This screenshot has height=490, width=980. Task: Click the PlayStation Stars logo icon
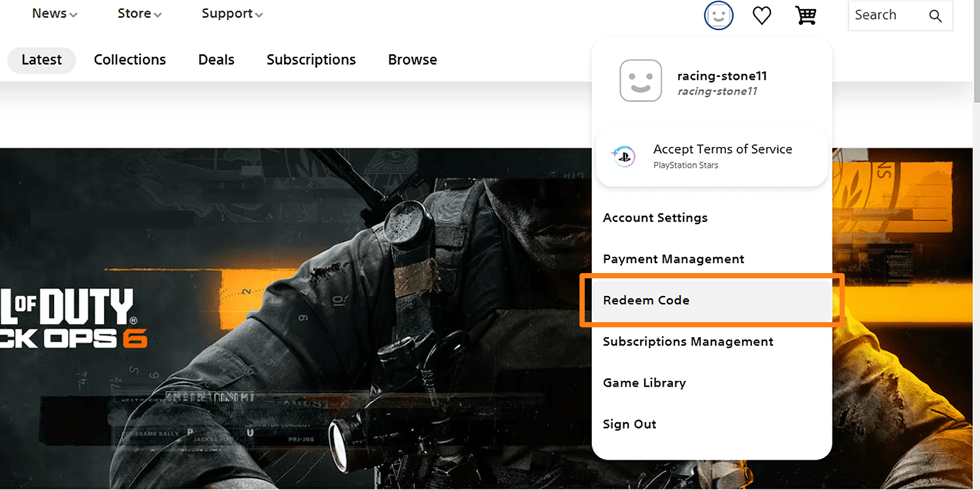pos(623,157)
